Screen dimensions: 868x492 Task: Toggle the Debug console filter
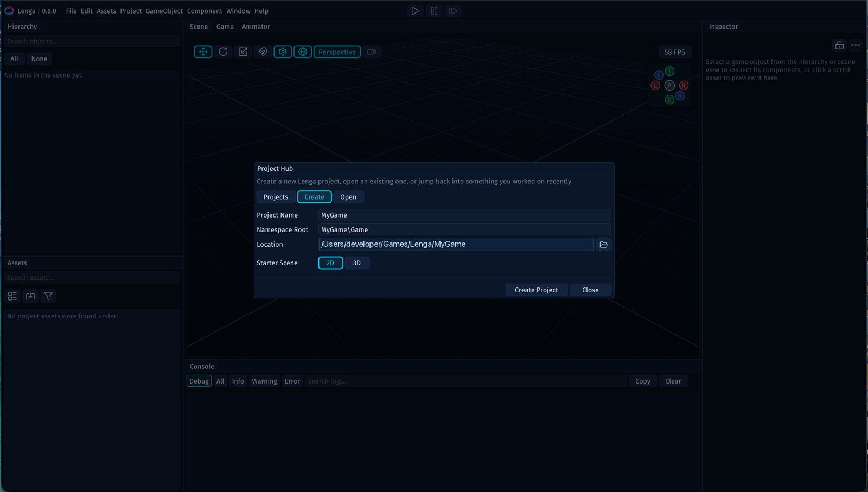point(199,381)
